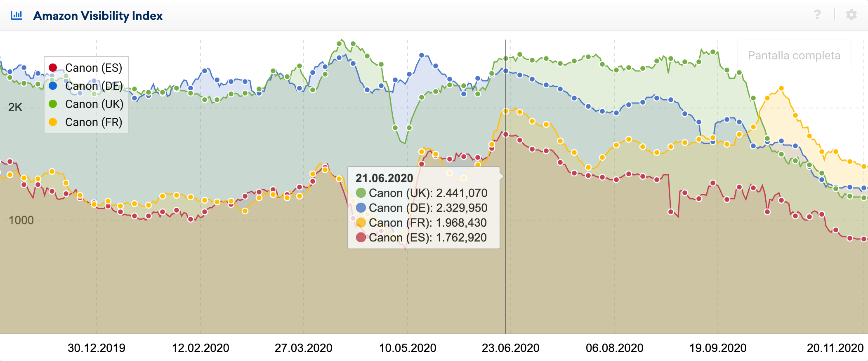Click the Pantalla completa button
868x361 pixels.
point(794,55)
